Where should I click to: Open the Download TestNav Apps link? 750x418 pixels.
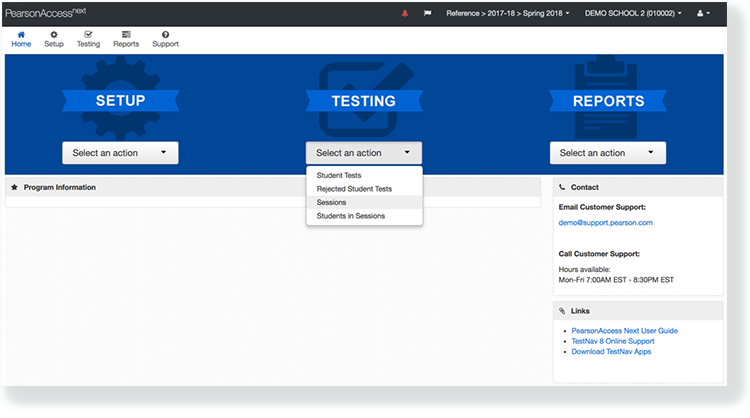coord(611,352)
